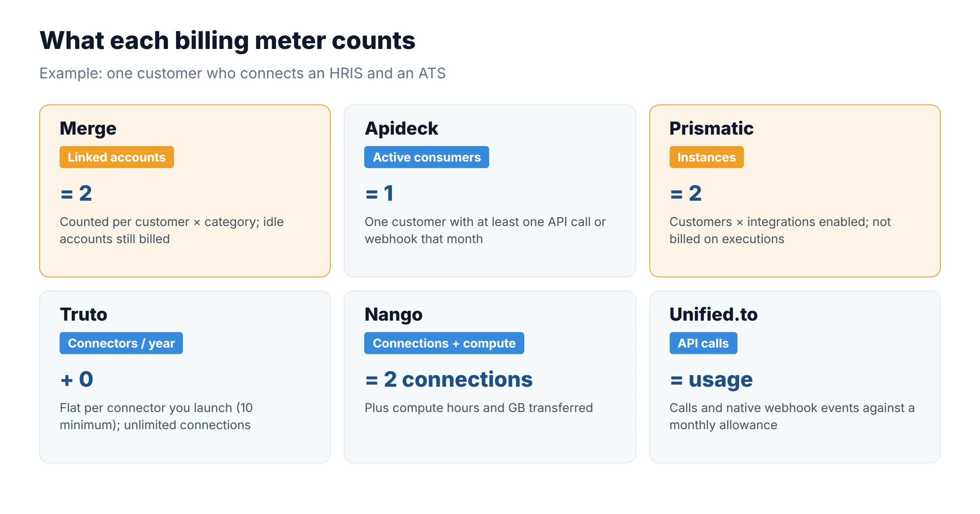Viewport: 980px width, 514px height.
Task: Click the heading 'What each billing meter counts'
Action: point(227,40)
